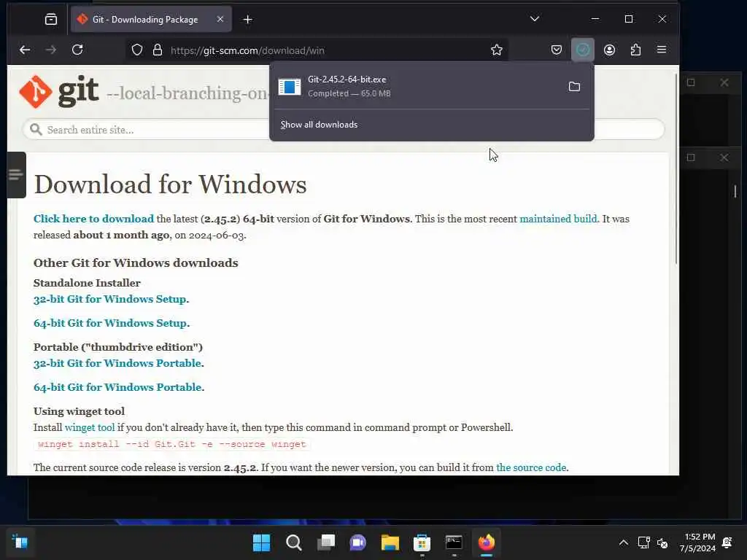
Task: Open the network status tray icon
Action: coord(643,542)
